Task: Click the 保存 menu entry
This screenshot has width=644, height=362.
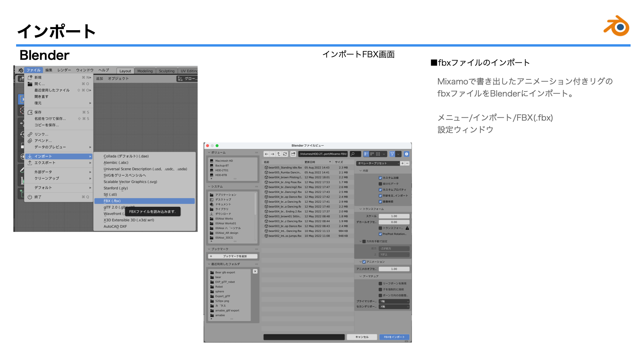Action: [x=59, y=112]
